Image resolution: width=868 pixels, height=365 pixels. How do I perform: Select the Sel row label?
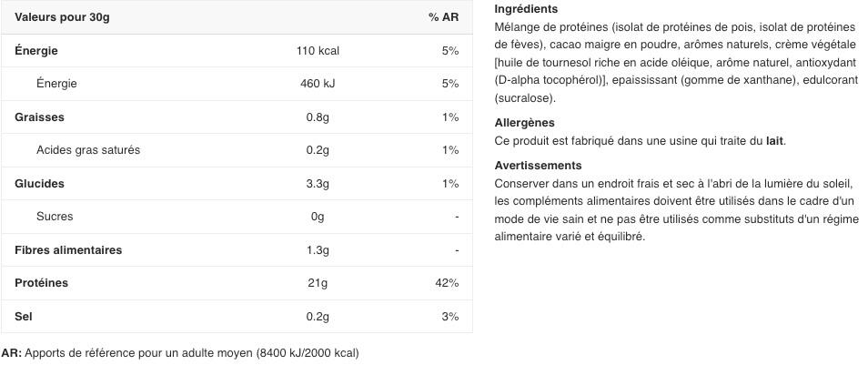coord(24,317)
